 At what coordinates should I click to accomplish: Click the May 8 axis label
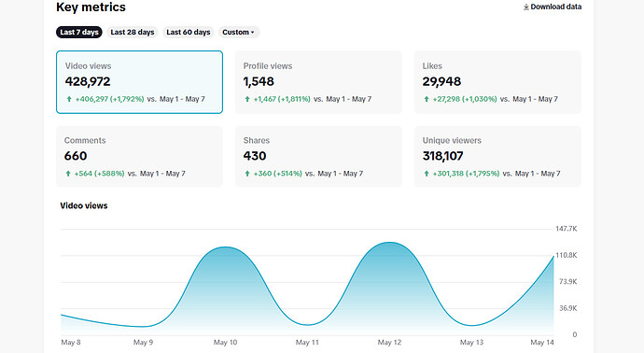[x=71, y=343]
